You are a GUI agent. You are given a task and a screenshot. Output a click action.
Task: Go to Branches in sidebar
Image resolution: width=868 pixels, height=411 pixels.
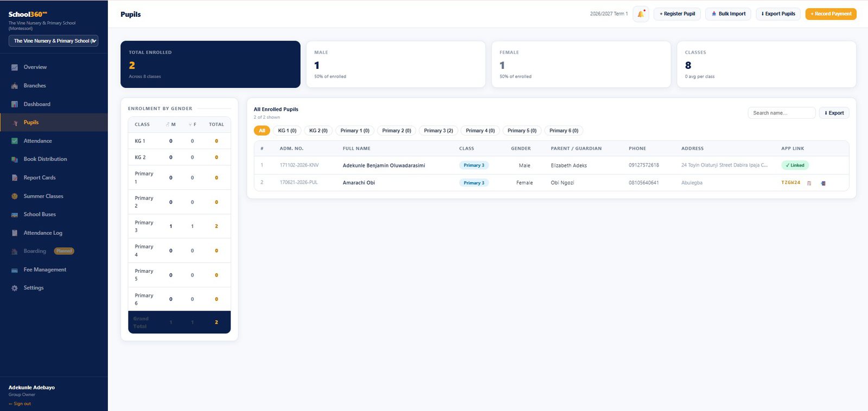coord(35,86)
